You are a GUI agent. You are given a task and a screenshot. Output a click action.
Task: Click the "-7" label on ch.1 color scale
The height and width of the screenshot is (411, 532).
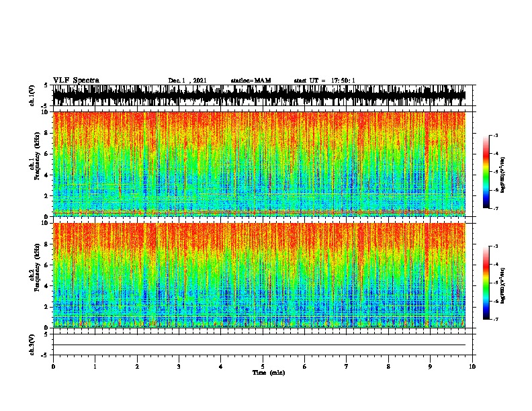[x=495, y=208]
